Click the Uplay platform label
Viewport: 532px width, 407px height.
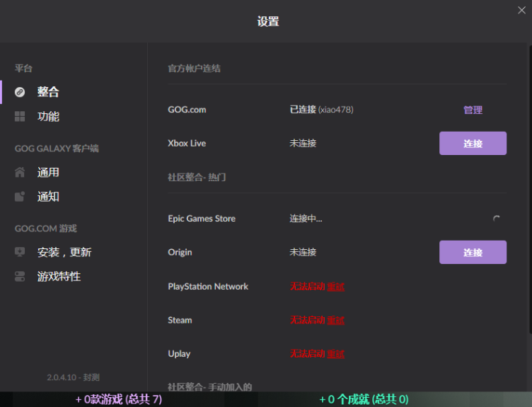179,354
